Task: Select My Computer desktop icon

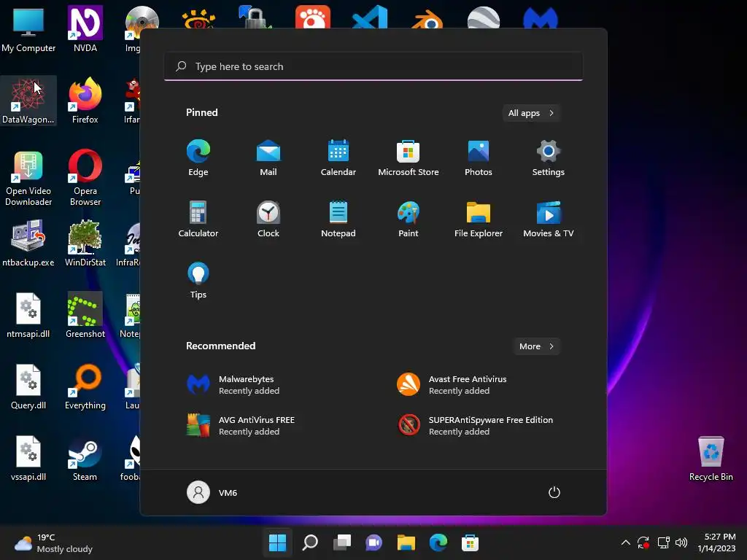Action: (28, 29)
